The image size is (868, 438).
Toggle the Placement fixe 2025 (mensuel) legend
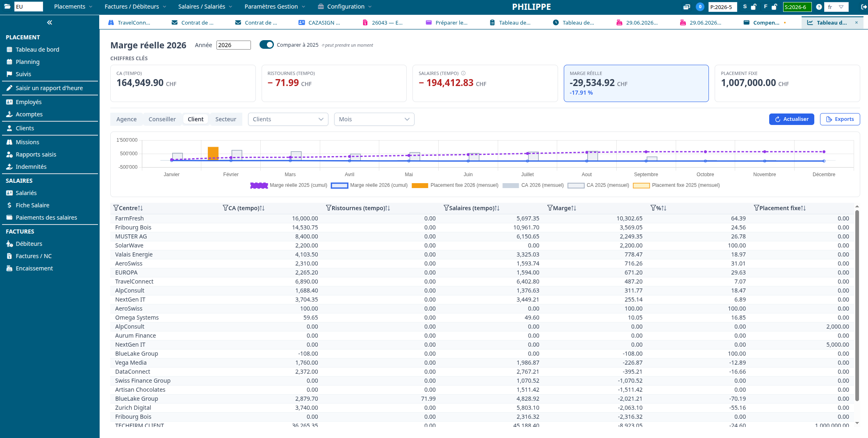[676, 185]
